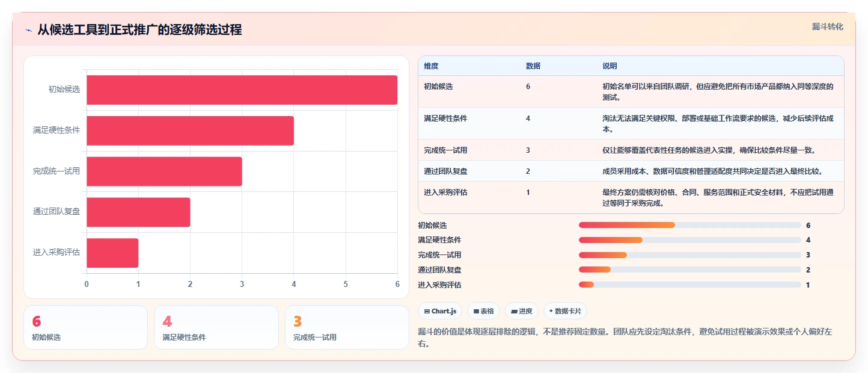This screenshot has height=373, width=868.
Task: Click the 漏斗转化 tag label
Action: click(x=828, y=26)
